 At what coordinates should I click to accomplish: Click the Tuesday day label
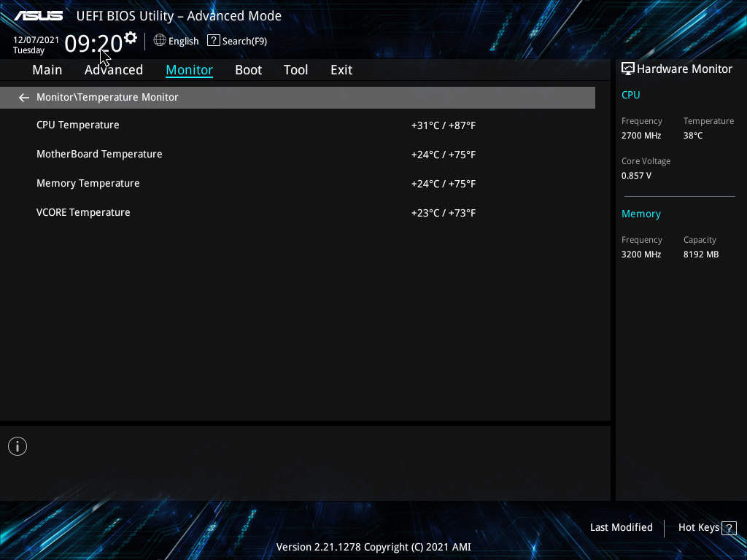coord(28,50)
